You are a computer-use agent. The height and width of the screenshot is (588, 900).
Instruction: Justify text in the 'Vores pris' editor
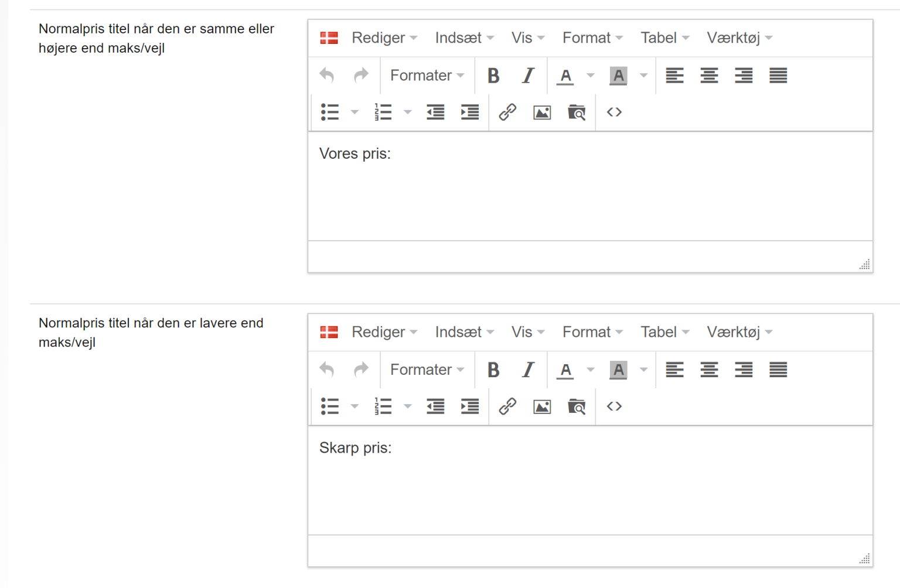pyautogui.click(x=778, y=76)
